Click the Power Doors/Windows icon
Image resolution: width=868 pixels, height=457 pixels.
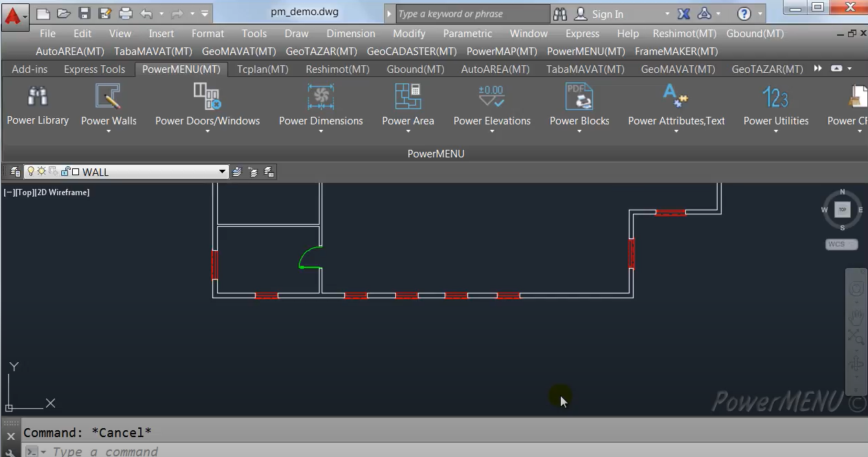point(207,96)
